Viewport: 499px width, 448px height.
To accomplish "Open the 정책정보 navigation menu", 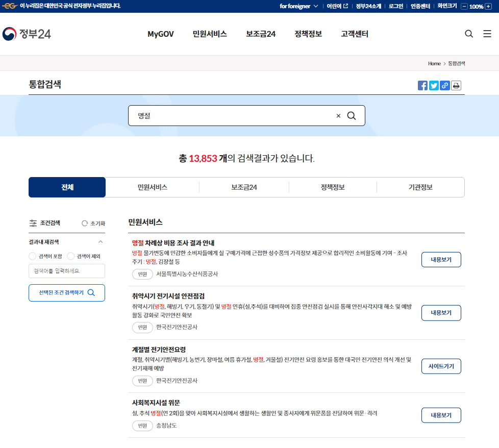I will (x=308, y=34).
